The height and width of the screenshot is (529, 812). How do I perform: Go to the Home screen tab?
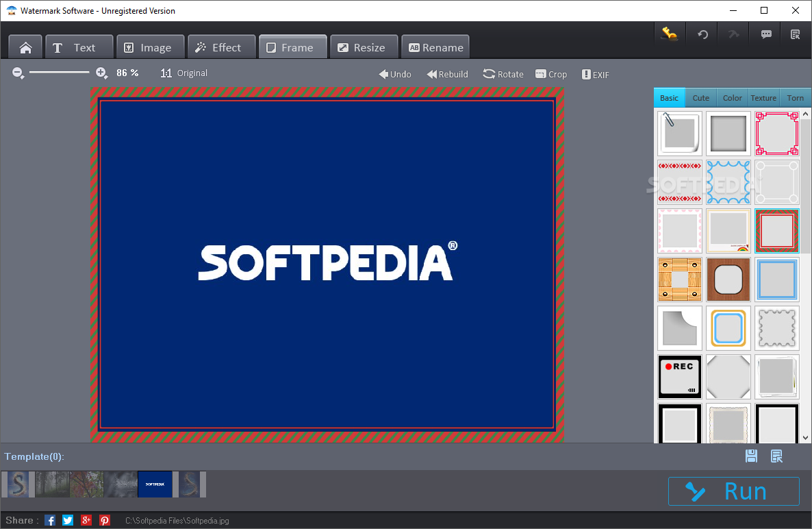25,47
